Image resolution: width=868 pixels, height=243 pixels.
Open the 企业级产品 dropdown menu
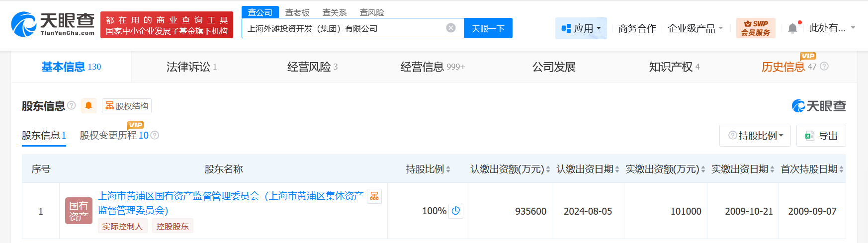[695, 28]
